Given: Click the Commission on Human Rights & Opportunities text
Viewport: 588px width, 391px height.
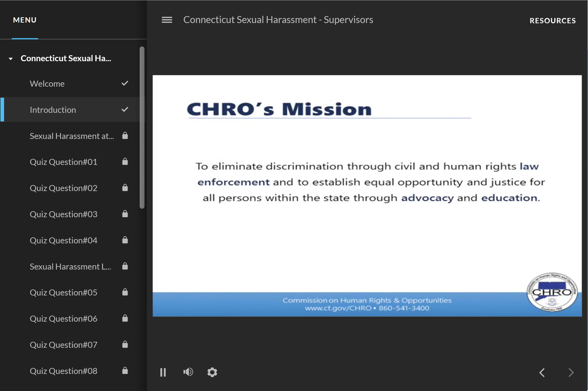Looking at the screenshot, I should (x=367, y=301).
